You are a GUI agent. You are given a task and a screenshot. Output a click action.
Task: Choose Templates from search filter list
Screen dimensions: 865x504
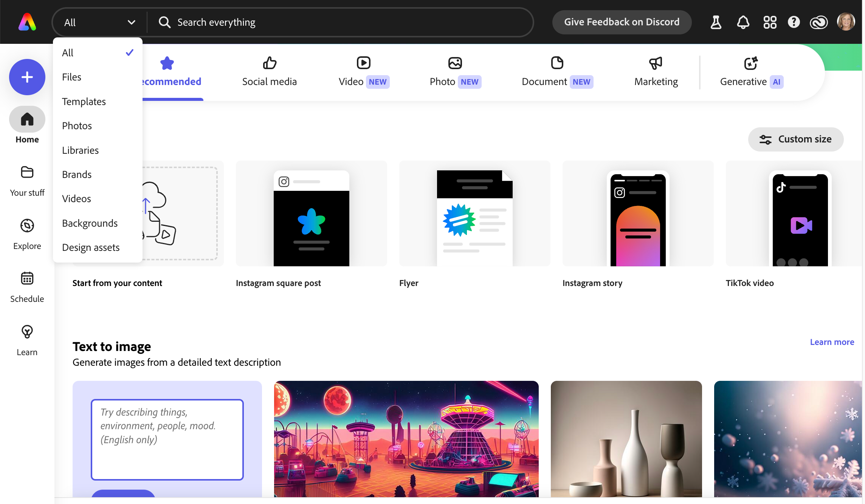click(x=84, y=102)
